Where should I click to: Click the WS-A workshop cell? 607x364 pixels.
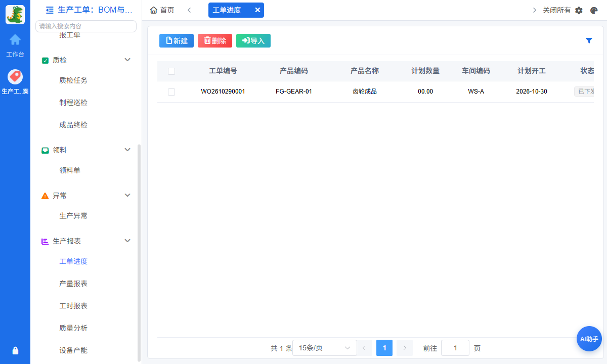[476, 92]
